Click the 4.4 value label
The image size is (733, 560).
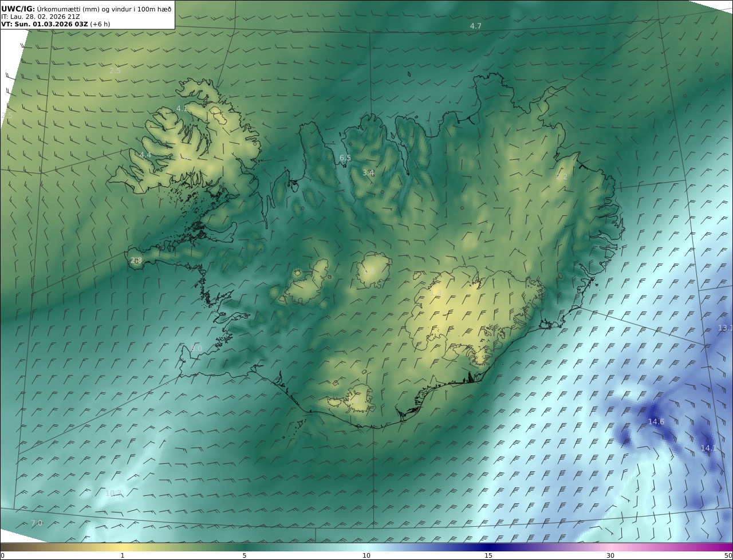click(x=145, y=155)
